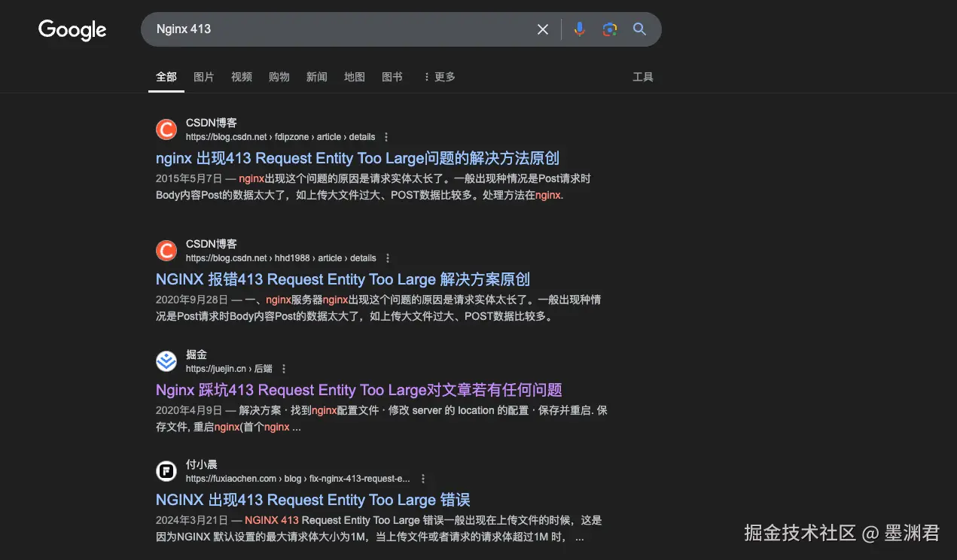Click the '2024年3月21日' result snippet
957x560 pixels.
coord(379,528)
